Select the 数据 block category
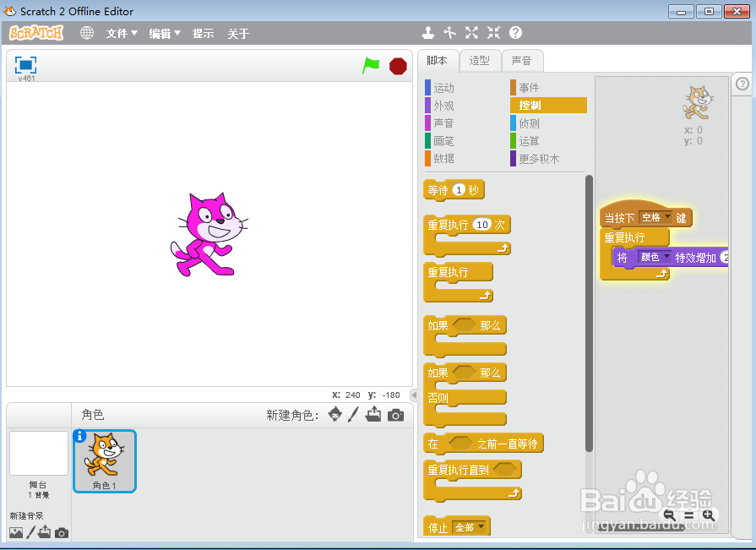This screenshot has width=756, height=550. 440,158
